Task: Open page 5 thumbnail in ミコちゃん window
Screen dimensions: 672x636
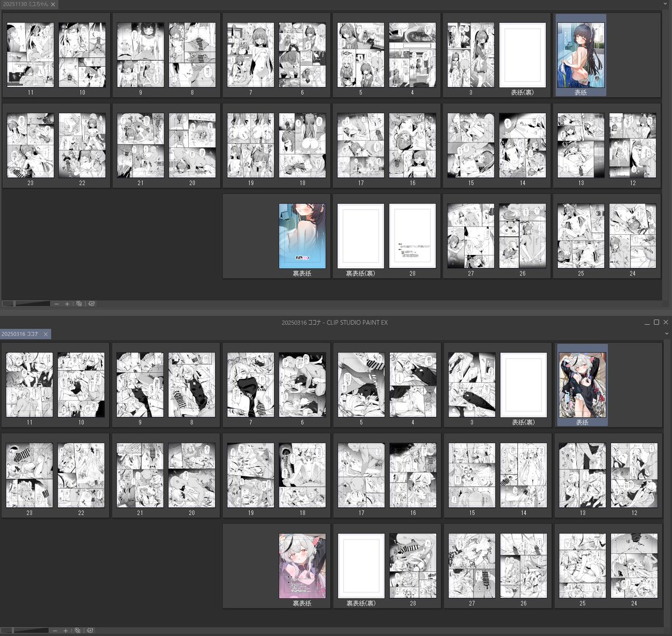Action: click(x=361, y=55)
